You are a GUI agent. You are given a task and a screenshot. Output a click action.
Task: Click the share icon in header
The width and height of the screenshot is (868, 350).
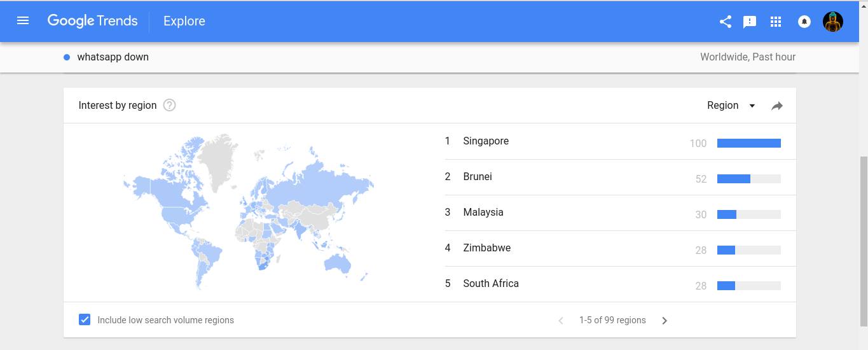pyautogui.click(x=725, y=22)
